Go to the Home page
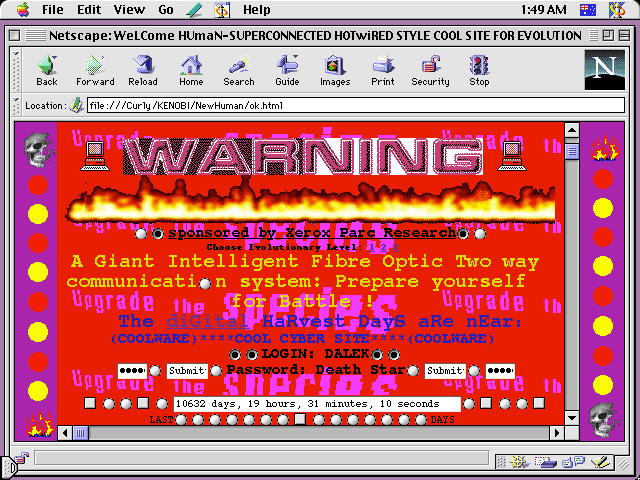Screen dimensions: 640x480 pyautogui.click(x=191, y=70)
